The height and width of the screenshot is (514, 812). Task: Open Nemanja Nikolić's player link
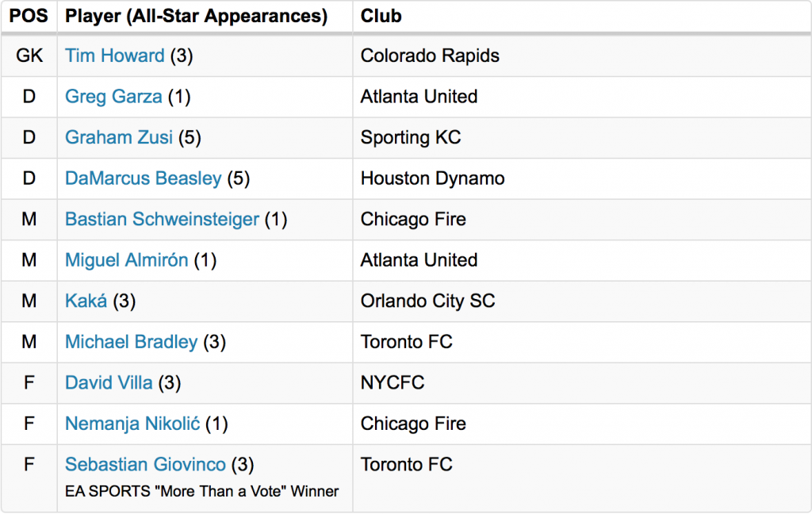132,424
